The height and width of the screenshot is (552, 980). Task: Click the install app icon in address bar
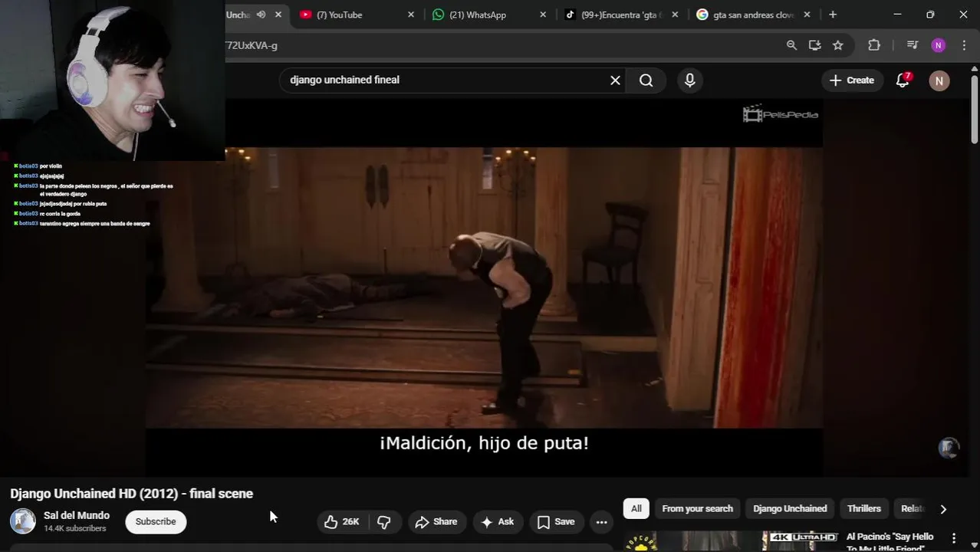click(814, 45)
